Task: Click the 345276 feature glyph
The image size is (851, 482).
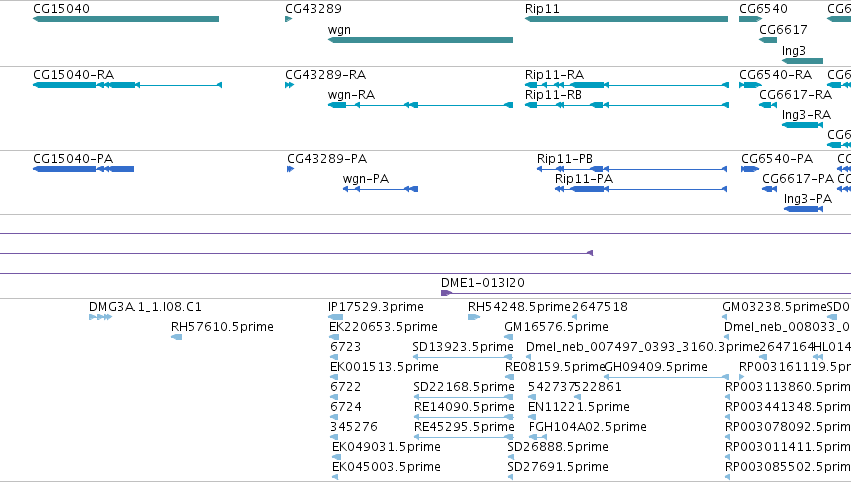Action: 333,437
